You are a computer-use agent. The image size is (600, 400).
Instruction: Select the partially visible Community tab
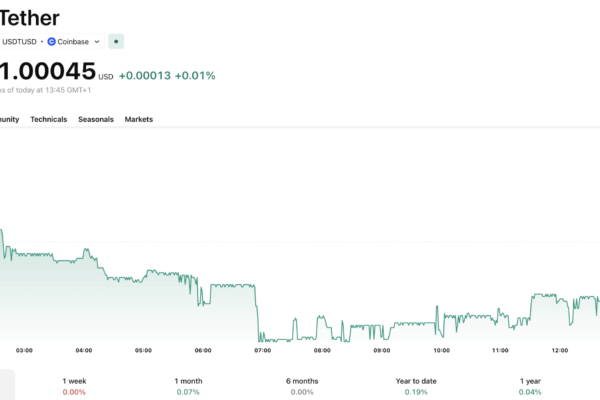click(x=9, y=119)
